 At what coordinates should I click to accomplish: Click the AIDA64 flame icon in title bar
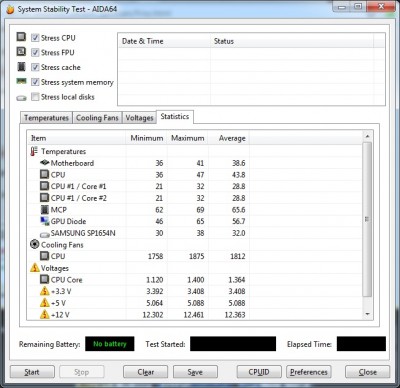pos(10,9)
